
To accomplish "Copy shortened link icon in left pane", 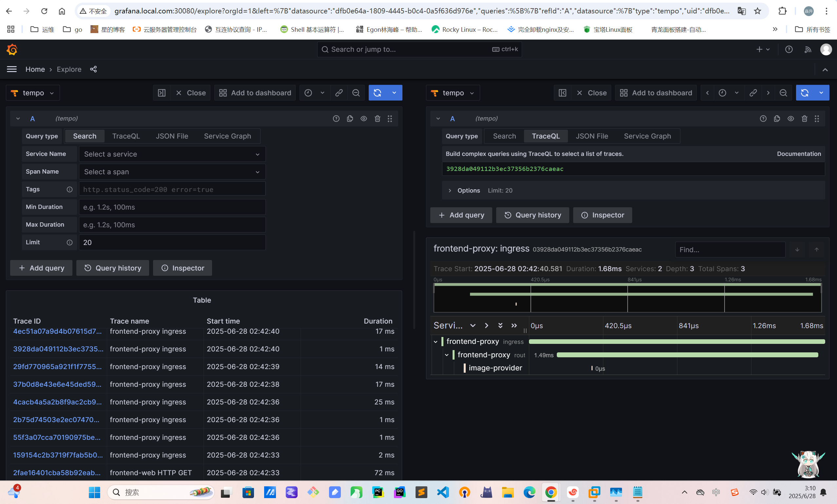I will (x=339, y=93).
